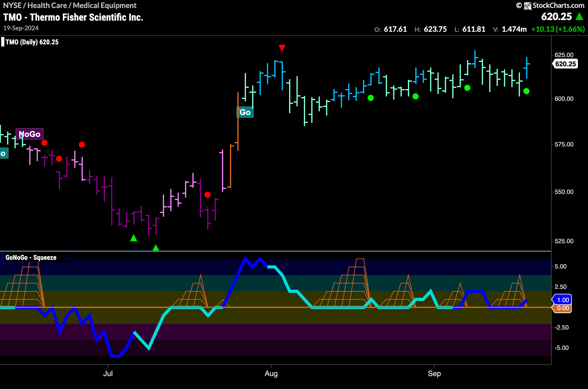Click the 5.00 oscillator axis label
The width and height of the screenshot is (588, 389).
point(561,266)
